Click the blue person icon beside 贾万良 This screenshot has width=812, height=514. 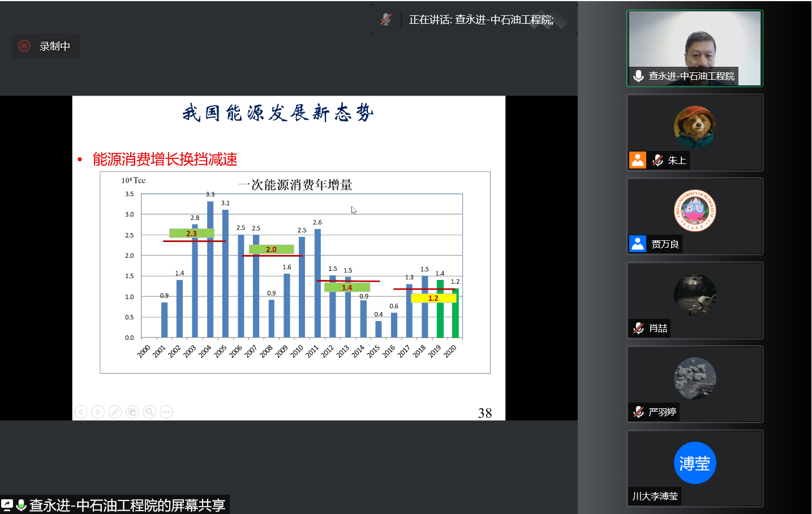(638, 244)
